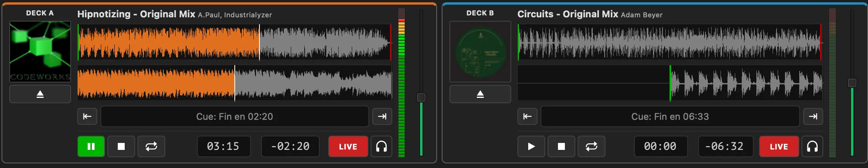Enable headphone cue on Deck B
This screenshot has height=168, width=868.
pos(812,146)
